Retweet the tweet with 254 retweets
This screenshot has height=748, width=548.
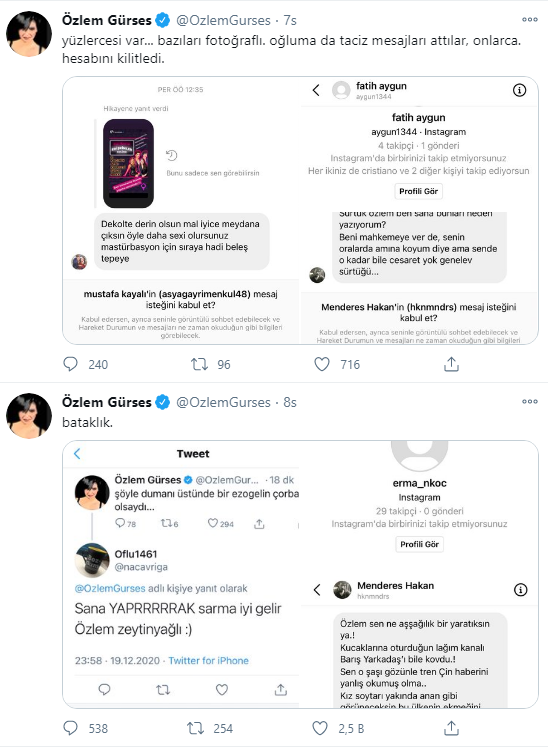coord(196,728)
